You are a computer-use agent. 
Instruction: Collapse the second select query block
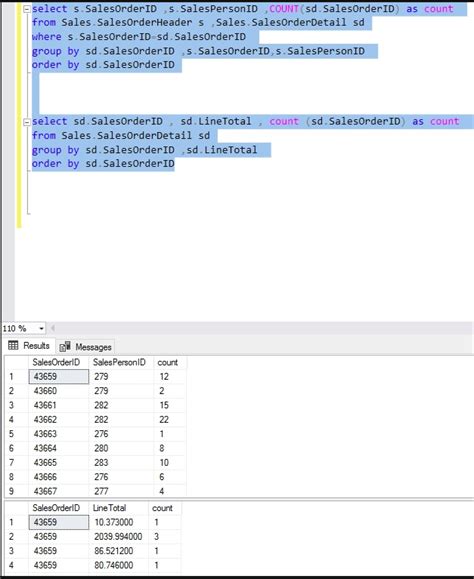27,122
